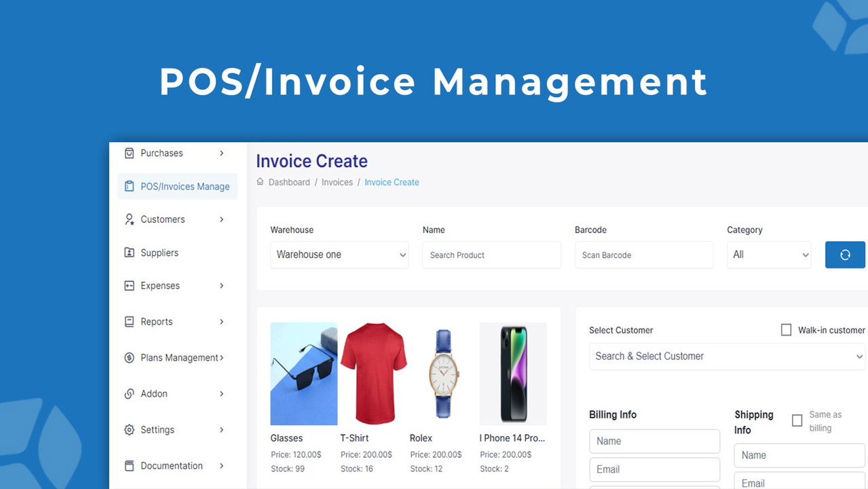Viewport: 868px width, 489px height.
Task: Expand the Addon submenu chevron
Action: coord(221,394)
